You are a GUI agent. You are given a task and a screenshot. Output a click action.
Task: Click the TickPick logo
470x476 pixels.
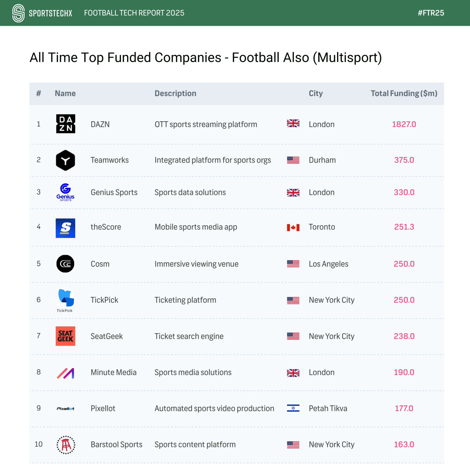point(65,299)
